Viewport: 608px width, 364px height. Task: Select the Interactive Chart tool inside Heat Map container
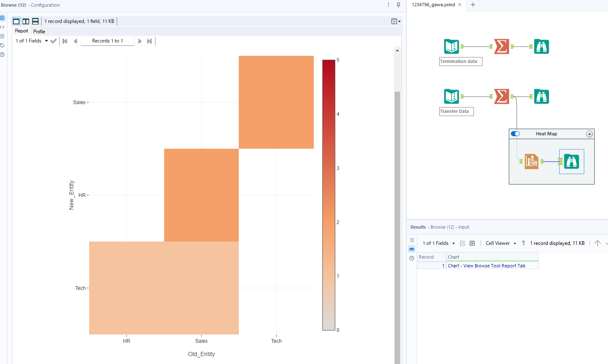point(571,162)
